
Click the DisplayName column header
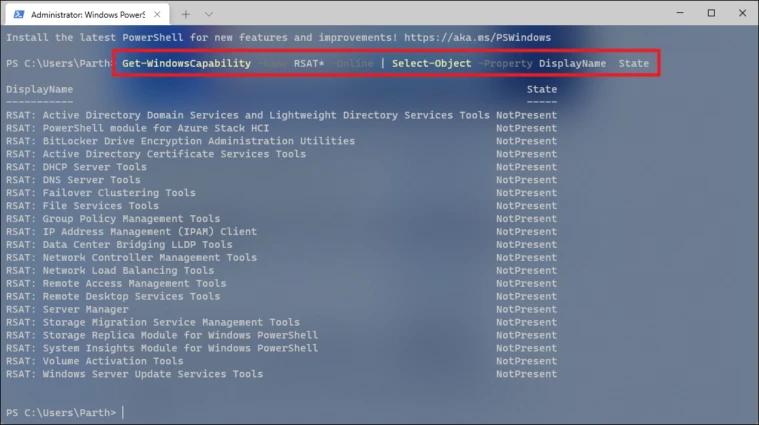point(40,89)
